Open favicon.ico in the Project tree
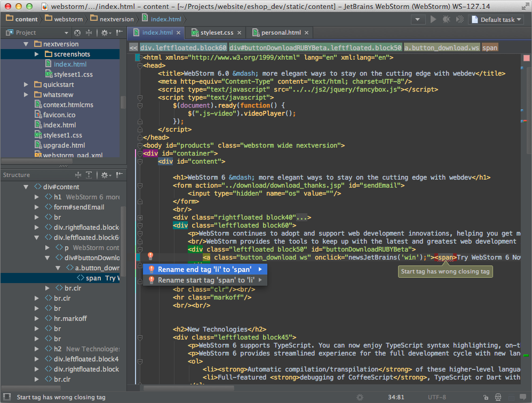 pos(59,115)
